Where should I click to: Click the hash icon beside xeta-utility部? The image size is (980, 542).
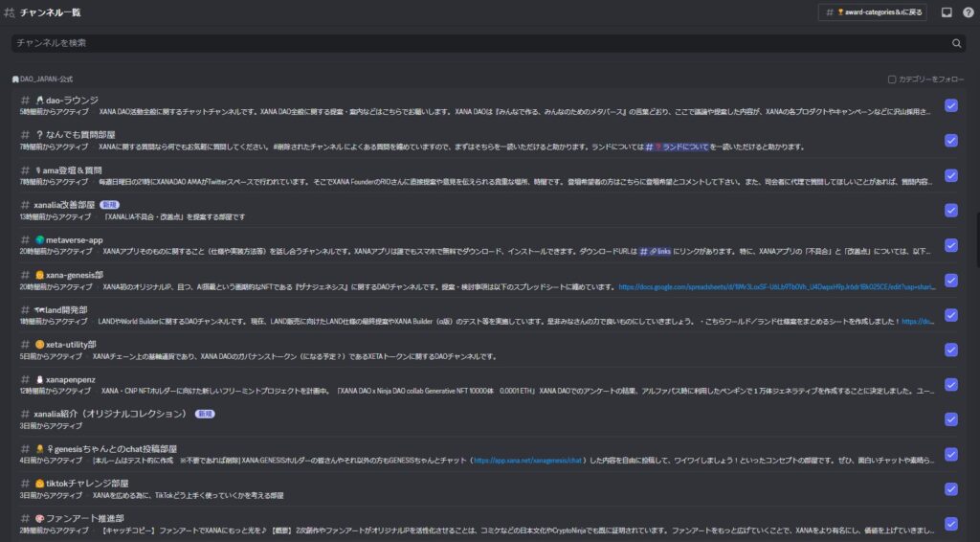pos(25,344)
